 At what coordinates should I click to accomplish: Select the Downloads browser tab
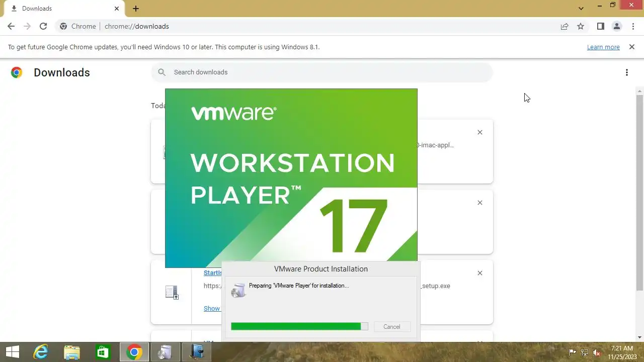tap(64, 9)
